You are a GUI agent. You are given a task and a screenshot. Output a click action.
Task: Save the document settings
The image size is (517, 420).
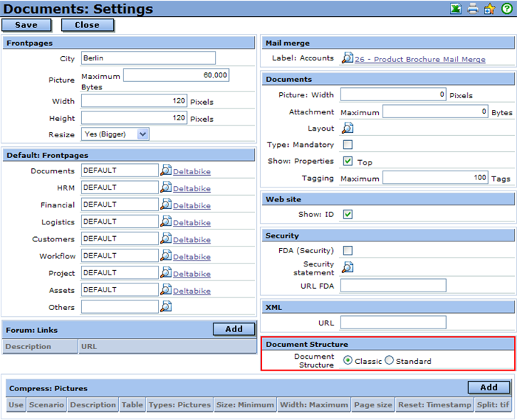(x=27, y=25)
